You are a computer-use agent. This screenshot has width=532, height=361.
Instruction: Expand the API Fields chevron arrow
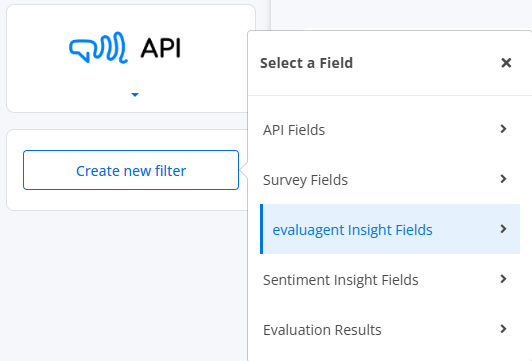(504, 129)
